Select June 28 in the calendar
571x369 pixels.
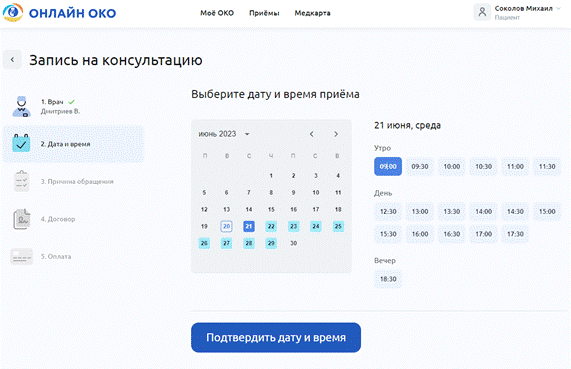[x=249, y=243]
